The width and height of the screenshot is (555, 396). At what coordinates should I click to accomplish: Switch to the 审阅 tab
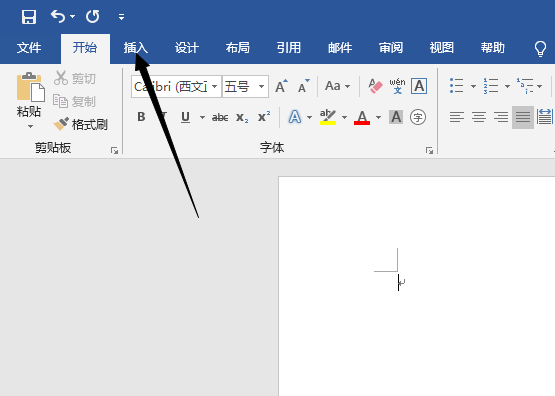tap(391, 47)
